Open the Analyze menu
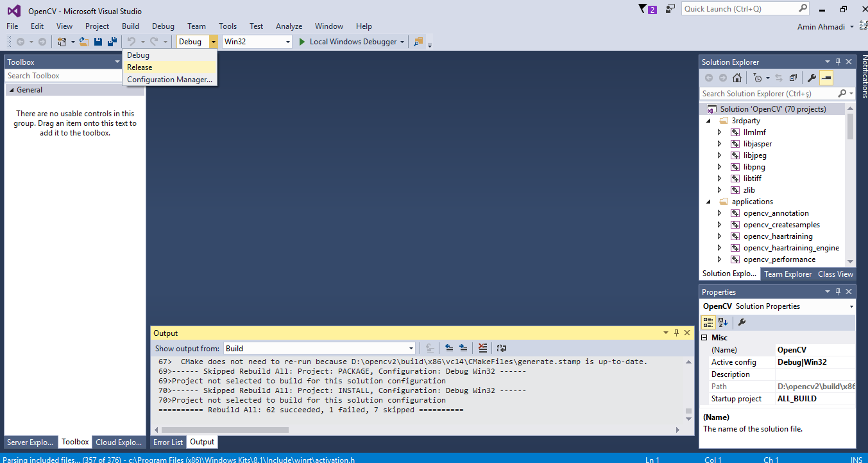This screenshot has height=463, width=868. [x=289, y=26]
